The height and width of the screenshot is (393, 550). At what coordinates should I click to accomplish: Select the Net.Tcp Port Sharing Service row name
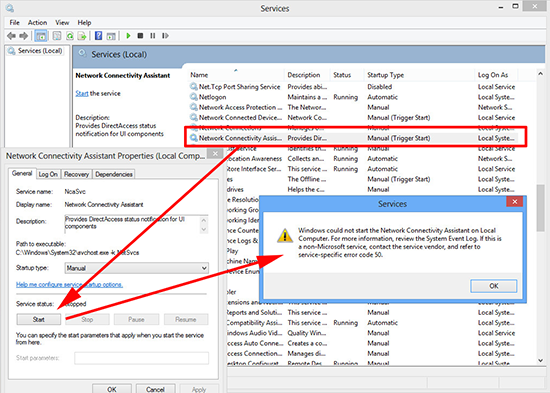[239, 87]
